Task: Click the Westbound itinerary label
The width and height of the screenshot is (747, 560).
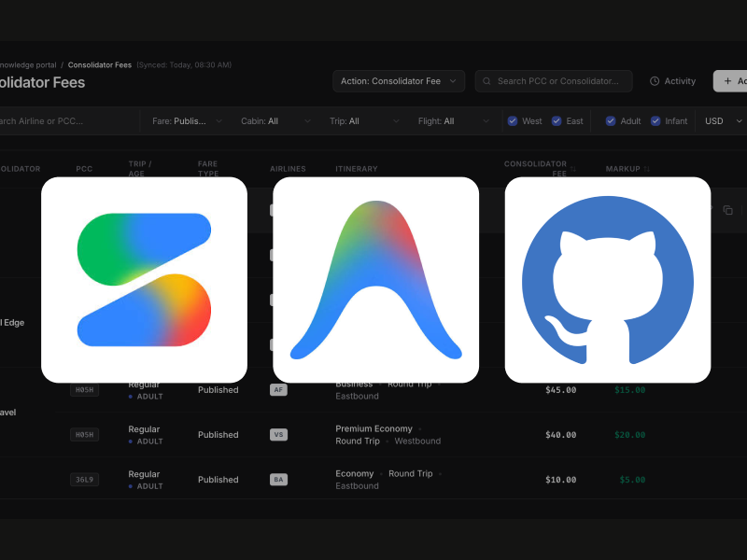Action: pyautogui.click(x=417, y=441)
